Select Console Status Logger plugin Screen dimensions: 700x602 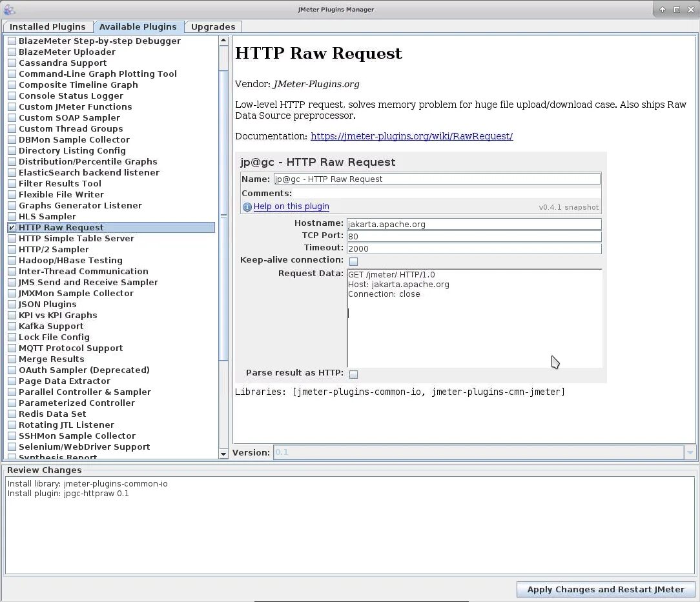pos(71,96)
